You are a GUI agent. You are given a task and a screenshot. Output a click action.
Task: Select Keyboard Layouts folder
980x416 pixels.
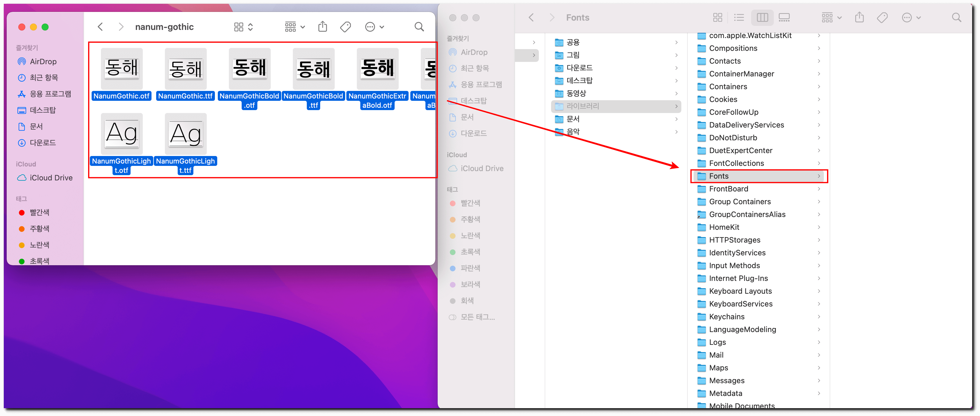click(x=759, y=291)
